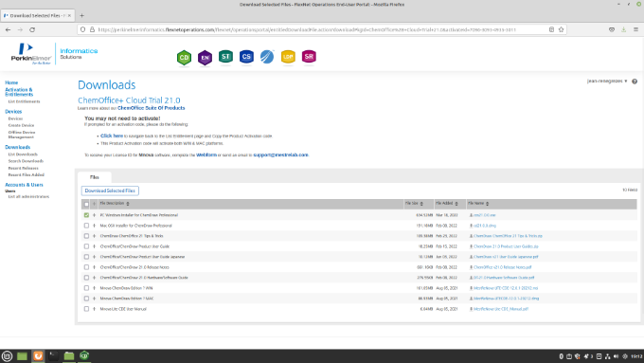The height and width of the screenshot is (363, 644).
Task: Open the Linux Mint start menu
Action: pyautogui.click(x=7, y=356)
